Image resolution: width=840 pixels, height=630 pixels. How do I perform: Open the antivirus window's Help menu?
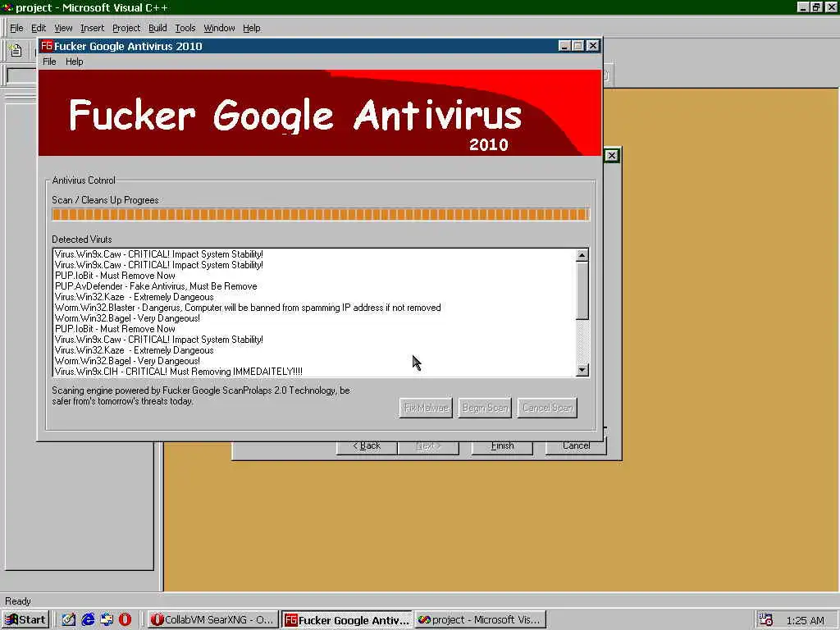[74, 62]
